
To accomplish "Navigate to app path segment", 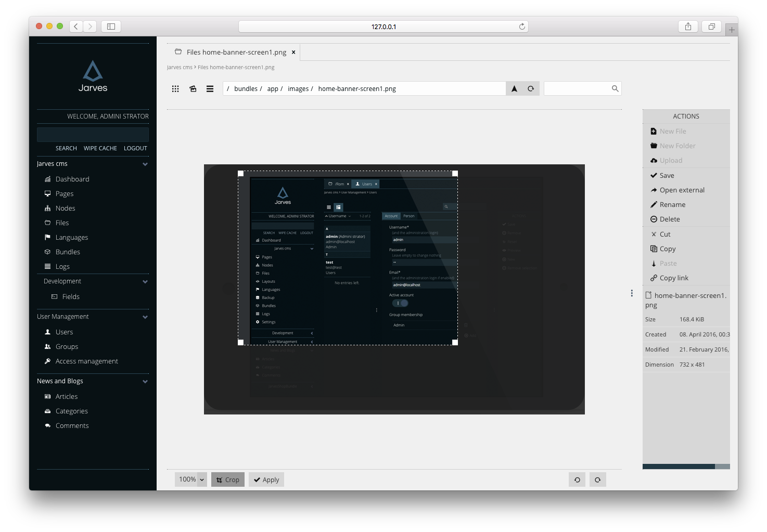I will point(273,89).
